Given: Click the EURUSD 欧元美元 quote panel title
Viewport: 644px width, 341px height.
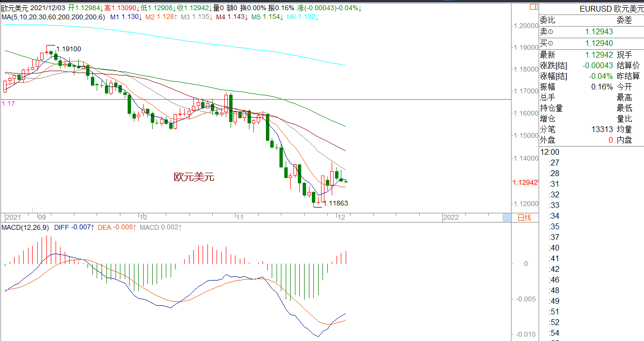Looking at the screenshot, I should [611, 9].
